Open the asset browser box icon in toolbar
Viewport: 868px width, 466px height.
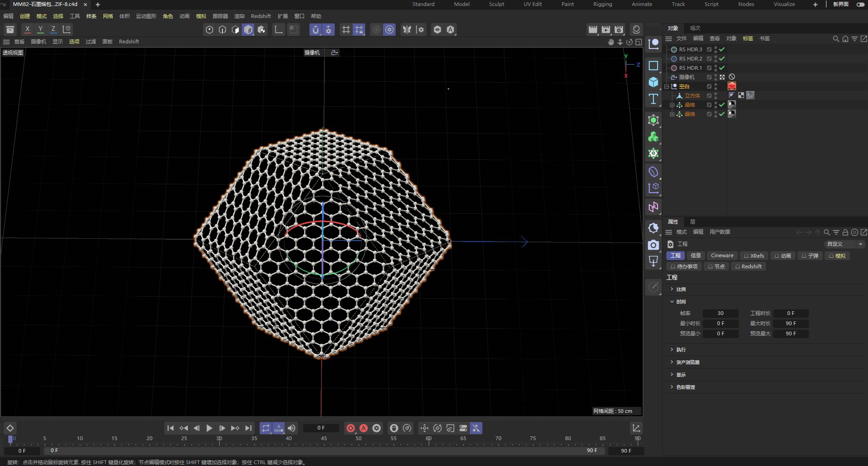10,30
